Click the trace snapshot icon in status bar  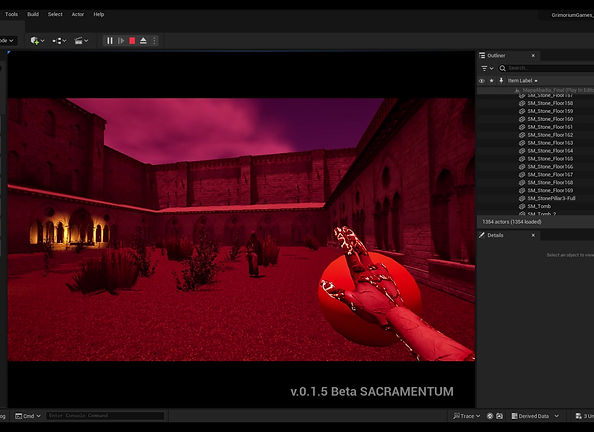[x=490, y=416]
